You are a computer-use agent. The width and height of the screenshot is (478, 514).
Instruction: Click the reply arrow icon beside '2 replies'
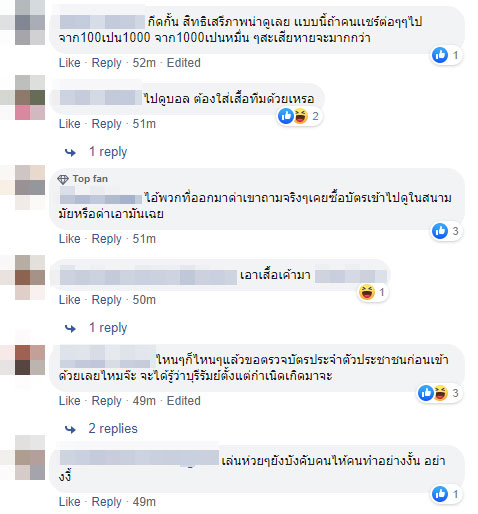(x=70, y=429)
